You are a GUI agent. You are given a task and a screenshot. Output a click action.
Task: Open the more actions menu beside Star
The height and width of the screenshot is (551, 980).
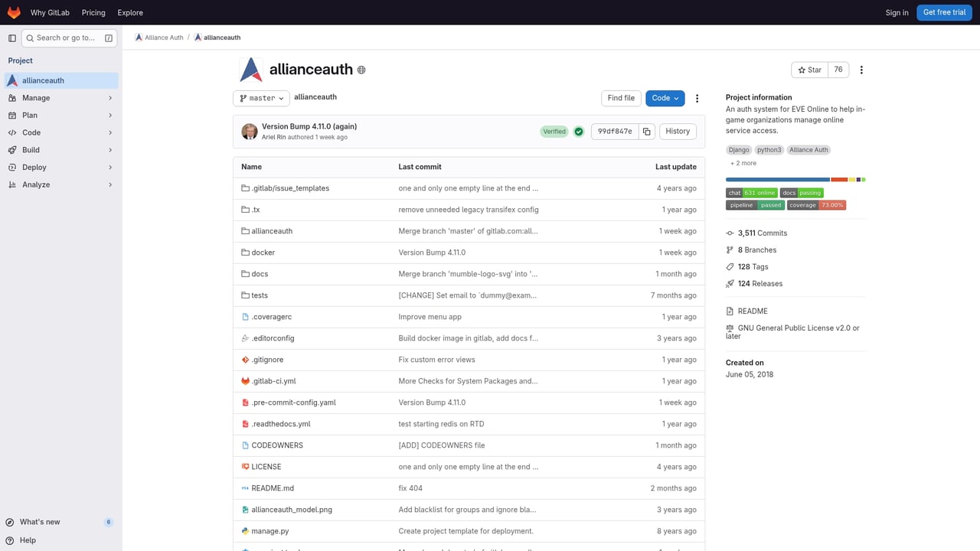pos(861,70)
